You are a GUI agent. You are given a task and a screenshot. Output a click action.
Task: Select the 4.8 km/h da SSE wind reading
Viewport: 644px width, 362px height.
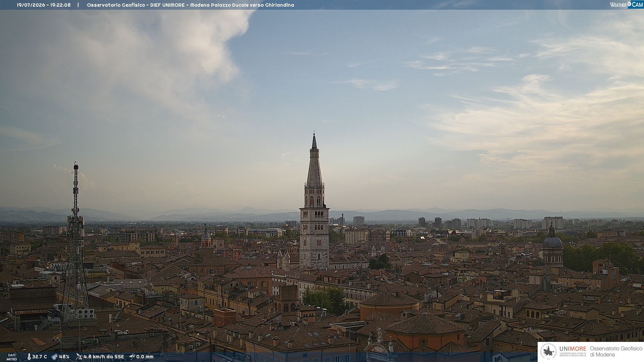(x=104, y=357)
